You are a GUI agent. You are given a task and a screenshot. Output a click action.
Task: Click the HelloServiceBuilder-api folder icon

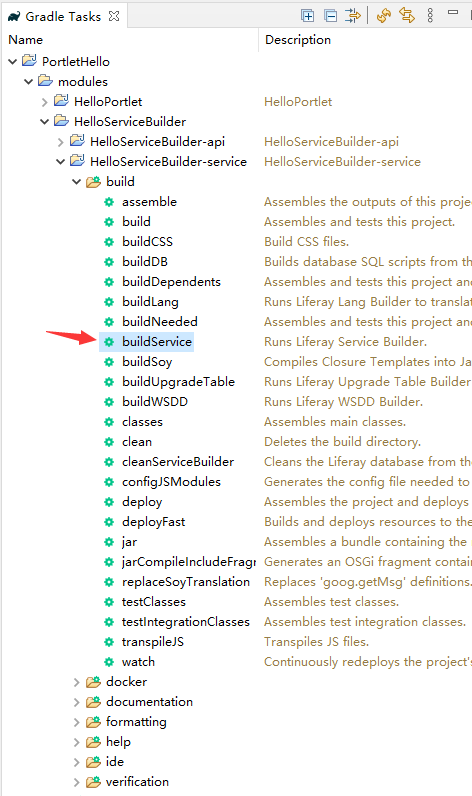click(77, 141)
